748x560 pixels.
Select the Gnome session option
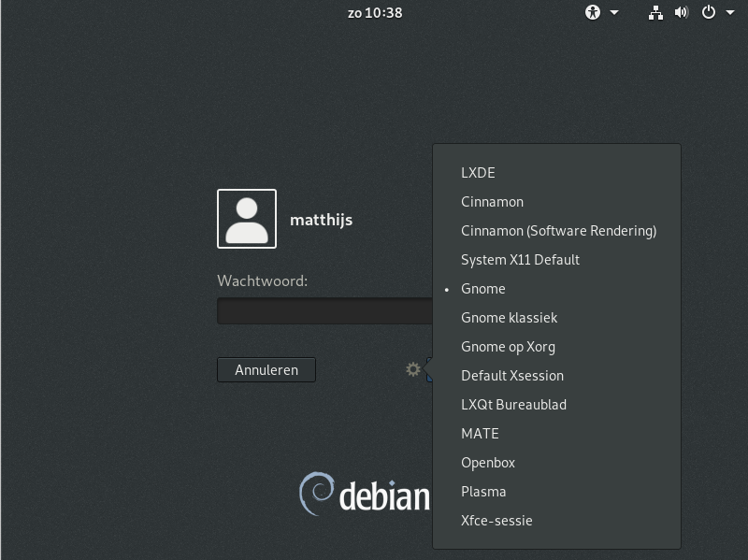click(x=483, y=289)
